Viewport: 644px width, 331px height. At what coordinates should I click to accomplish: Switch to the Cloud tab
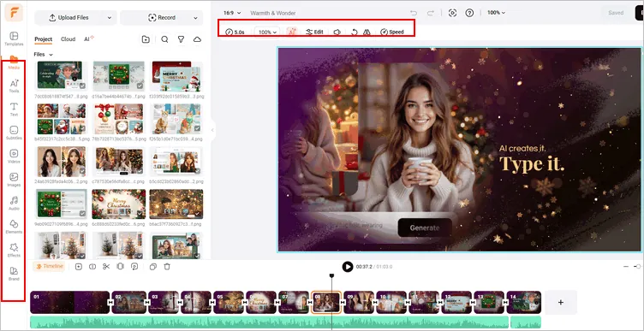tap(69, 39)
